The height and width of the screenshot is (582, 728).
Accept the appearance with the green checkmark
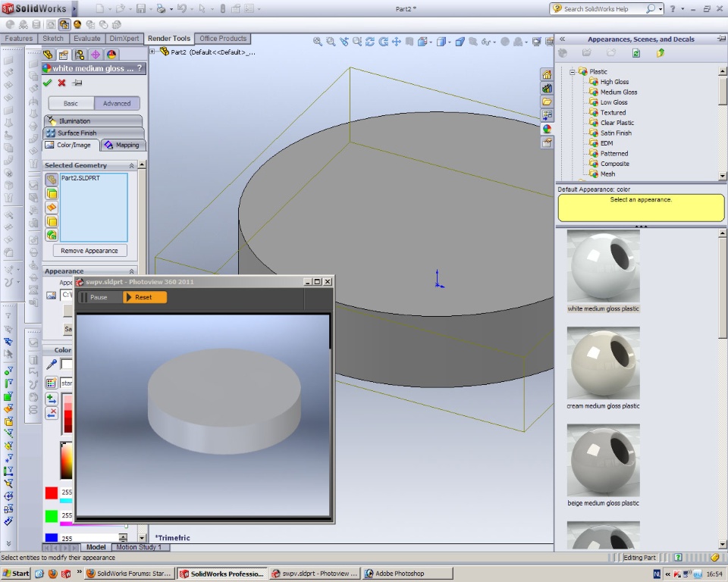(x=47, y=83)
